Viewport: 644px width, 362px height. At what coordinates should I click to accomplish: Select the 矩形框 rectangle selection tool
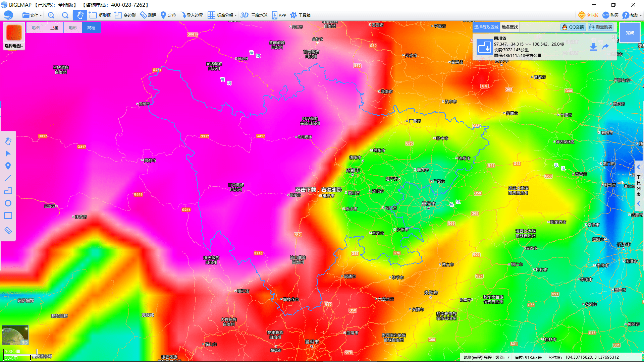coord(100,15)
